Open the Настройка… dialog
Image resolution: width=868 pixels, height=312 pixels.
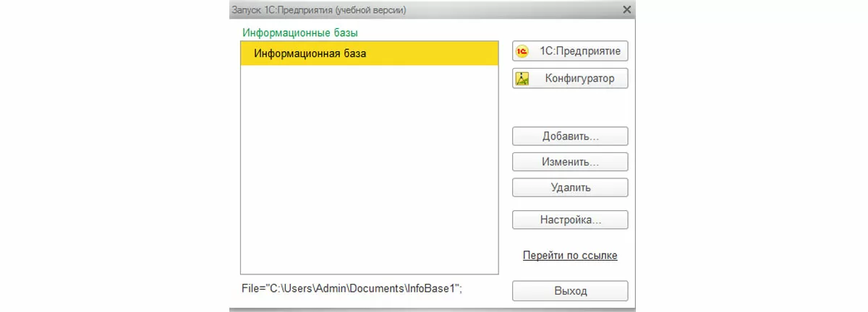tap(570, 220)
